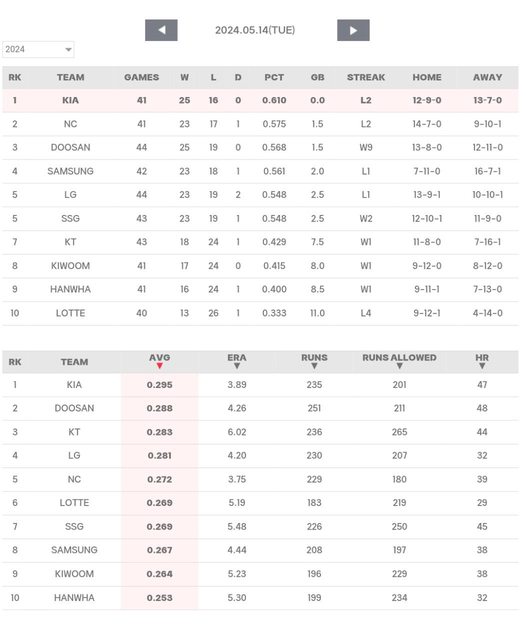Select DOOSAN row in standings table
Image resolution: width=526 pixels, height=640 pixels.
point(260,147)
